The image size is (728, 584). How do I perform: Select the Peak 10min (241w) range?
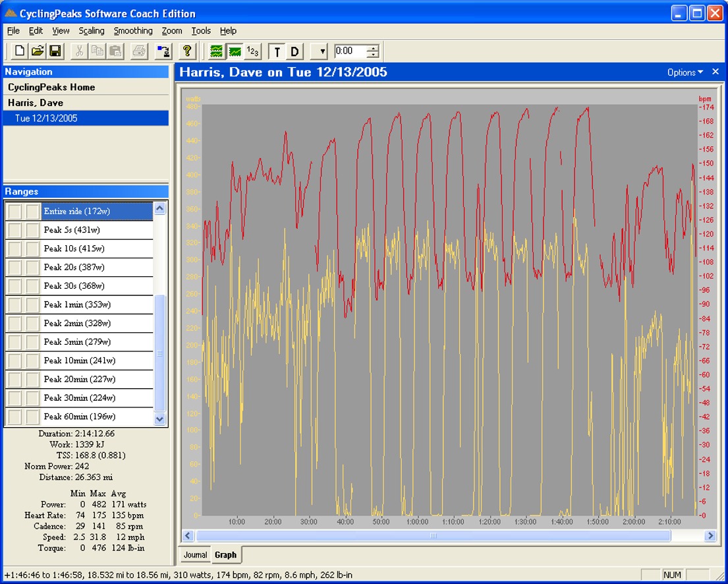80,361
